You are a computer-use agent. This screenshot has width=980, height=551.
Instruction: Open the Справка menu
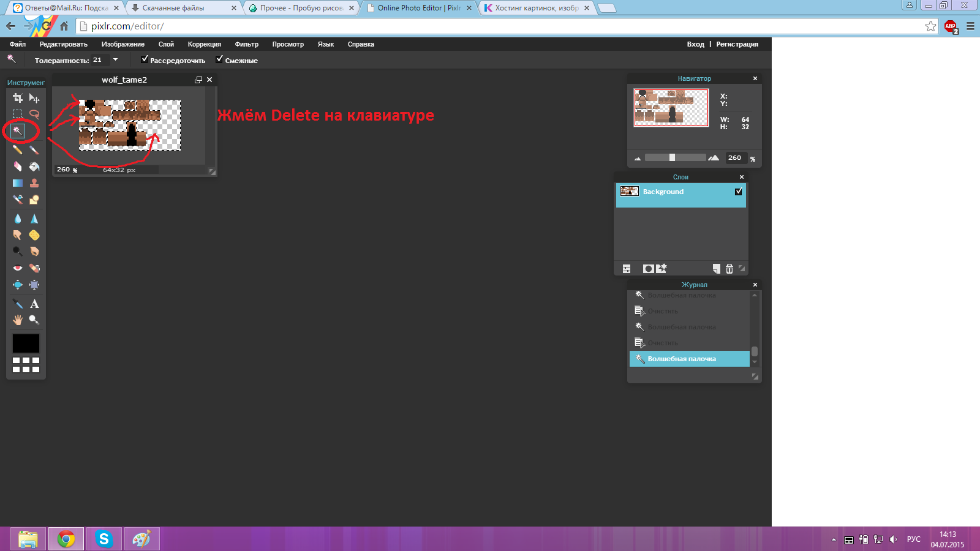(x=361, y=44)
